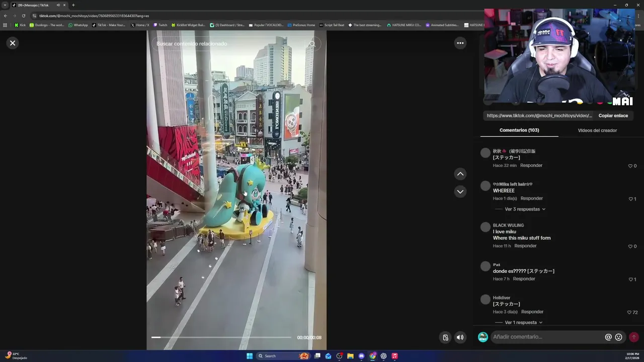Expand Ver 1 respuesta replies
The image size is (644, 362).
click(523, 322)
